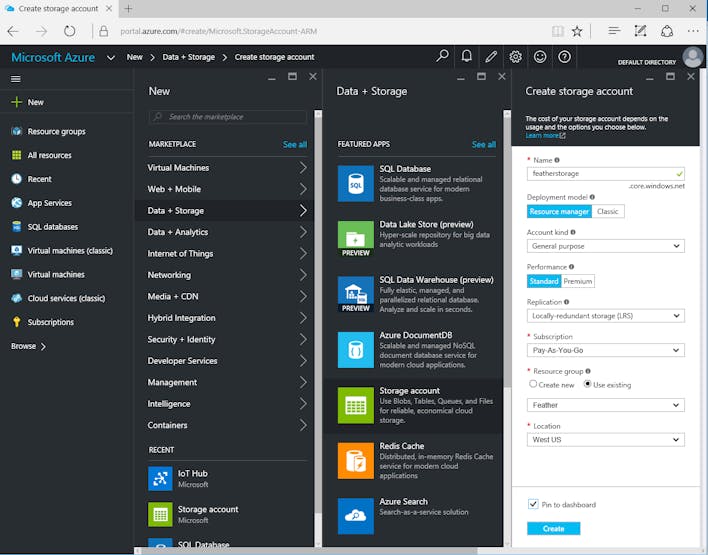
Task: Open the Security + Identity category
Action: pyautogui.click(x=227, y=339)
